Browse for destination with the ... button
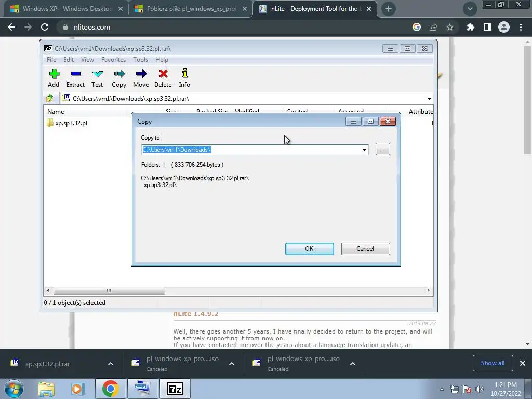The height and width of the screenshot is (399, 532). (x=383, y=150)
